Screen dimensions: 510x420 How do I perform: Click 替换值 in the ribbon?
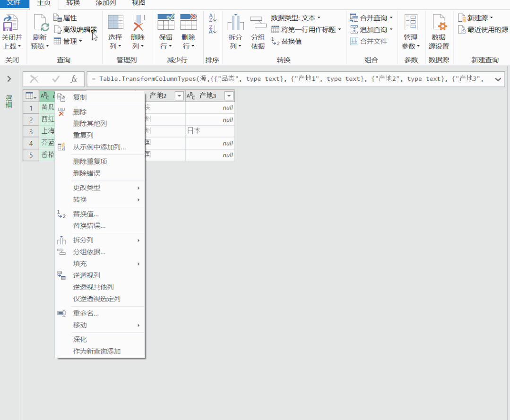click(x=286, y=41)
